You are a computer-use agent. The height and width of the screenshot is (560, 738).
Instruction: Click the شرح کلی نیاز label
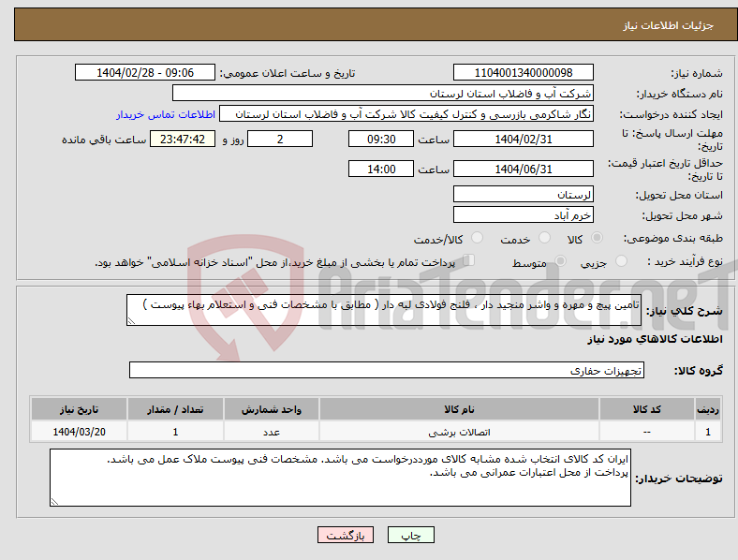point(684,311)
